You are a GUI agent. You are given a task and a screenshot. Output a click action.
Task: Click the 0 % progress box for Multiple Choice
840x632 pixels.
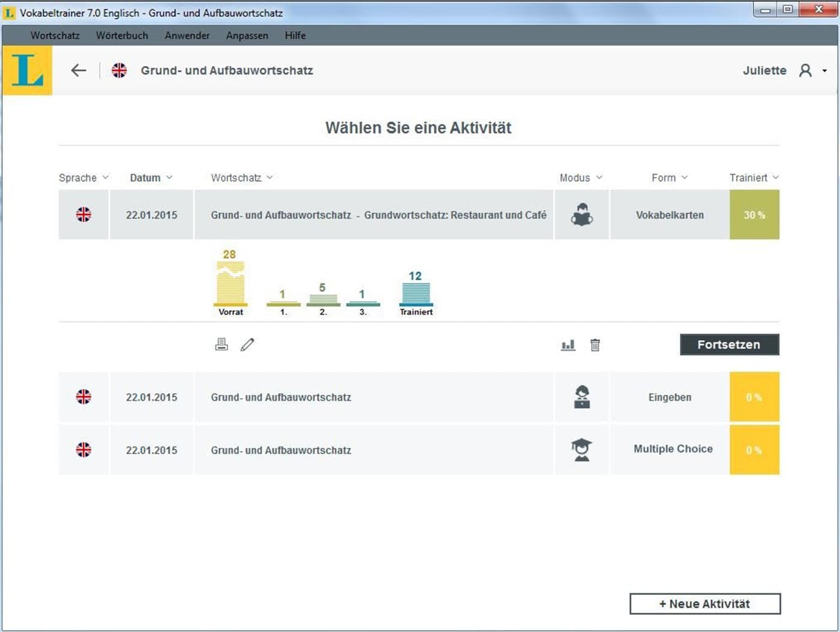click(754, 450)
